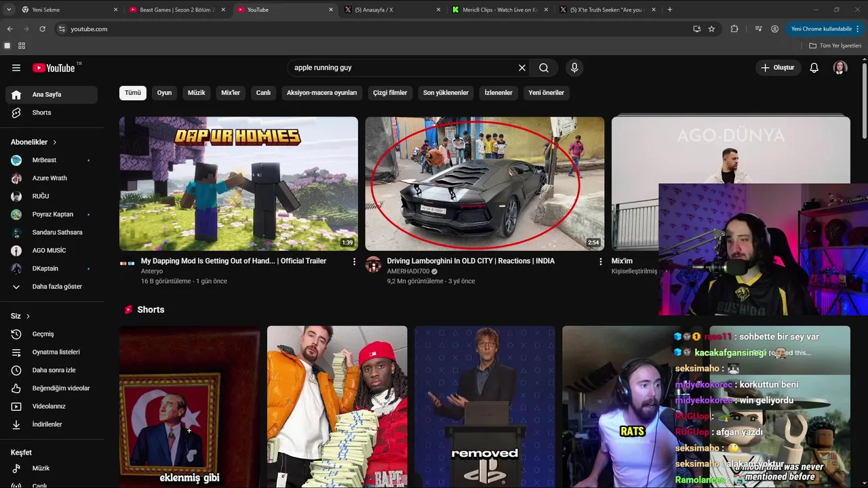868x488 pixels.
Task: Open İndirilenler downloads
Action: 52,424
